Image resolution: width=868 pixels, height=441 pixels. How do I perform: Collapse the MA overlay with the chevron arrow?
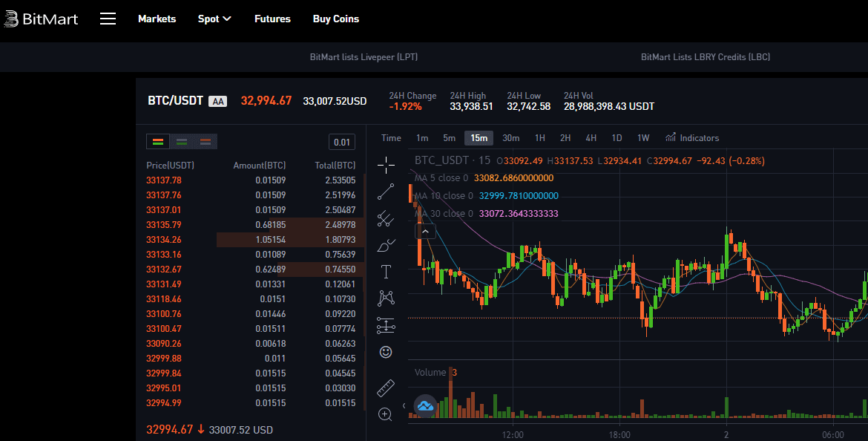(x=425, y=230)
